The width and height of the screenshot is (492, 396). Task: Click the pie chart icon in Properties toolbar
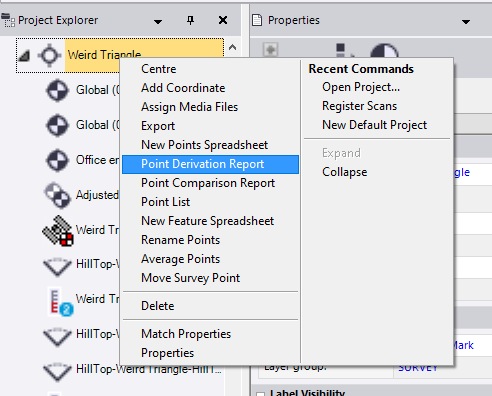point(384,51)
